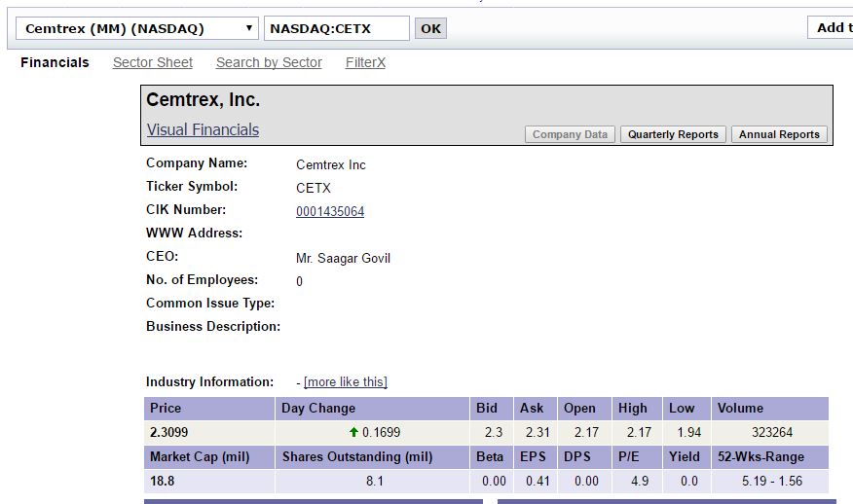
Task: Open the Search by Sector link
Action: (x=269, y=62)
